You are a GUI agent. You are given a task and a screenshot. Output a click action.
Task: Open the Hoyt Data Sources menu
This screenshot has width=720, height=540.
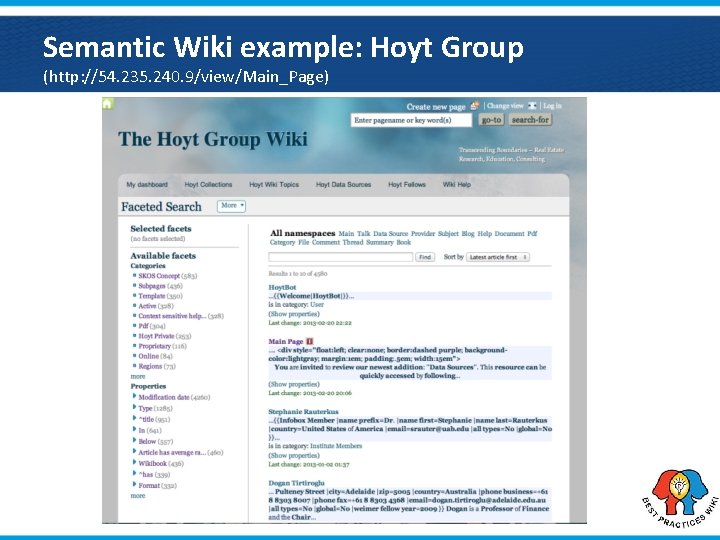343,185
